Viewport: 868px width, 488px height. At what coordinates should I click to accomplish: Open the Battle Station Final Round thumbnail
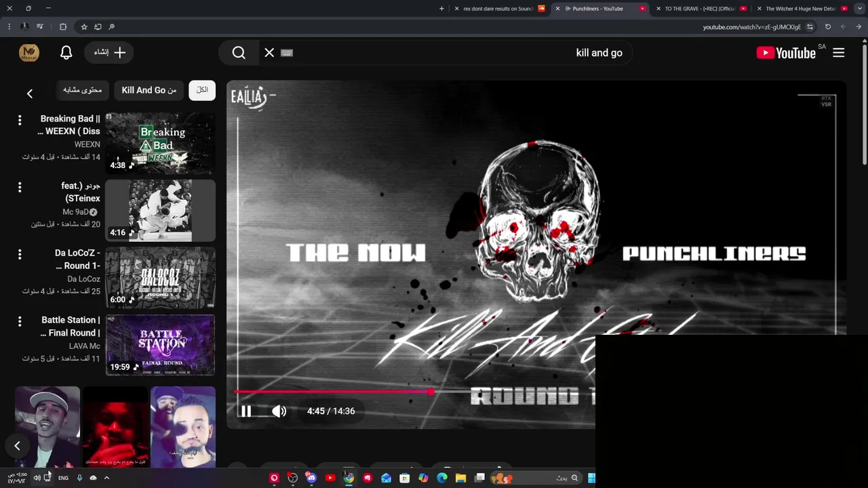pyautogui.click(x=160, y=344)
